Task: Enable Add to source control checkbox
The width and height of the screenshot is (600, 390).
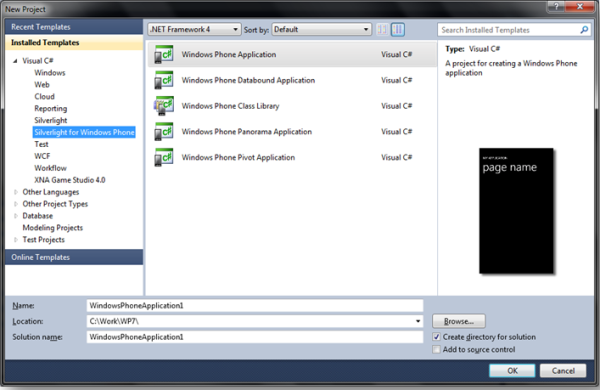Action: coord(436,349)
